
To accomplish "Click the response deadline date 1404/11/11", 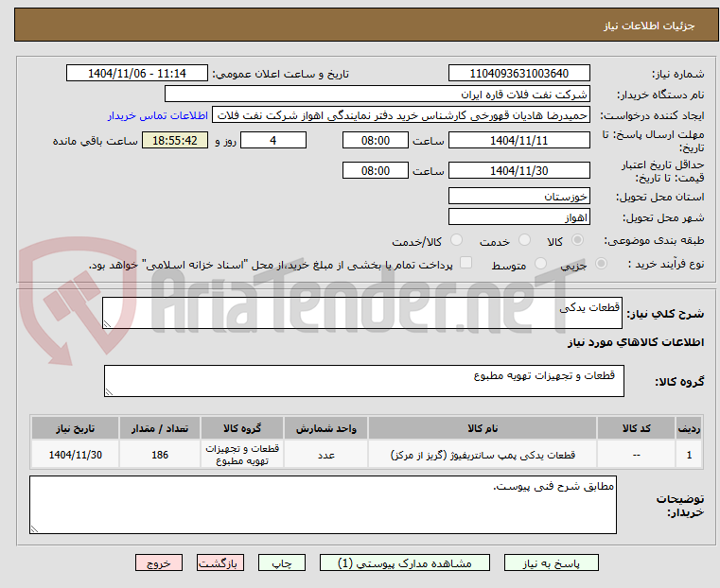I will point(518,140).
